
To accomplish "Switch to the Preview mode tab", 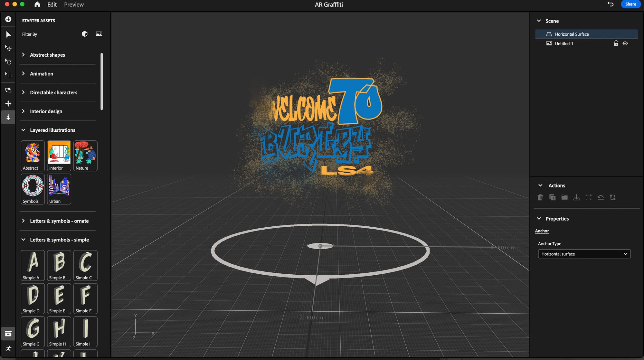I will point(74,5).
